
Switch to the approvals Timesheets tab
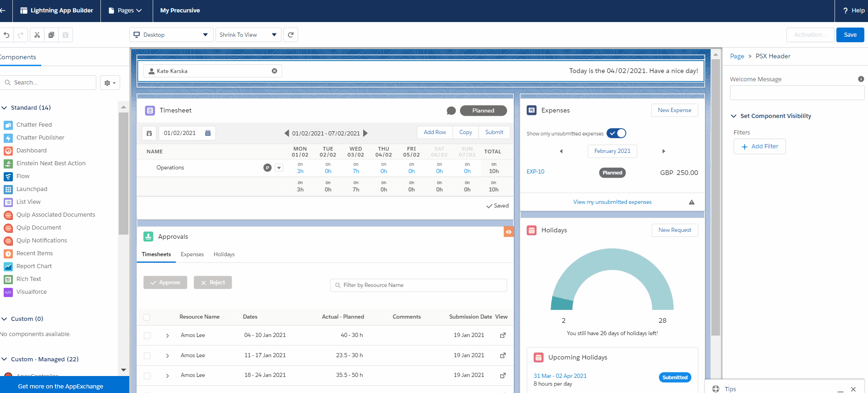pos(156,254)
